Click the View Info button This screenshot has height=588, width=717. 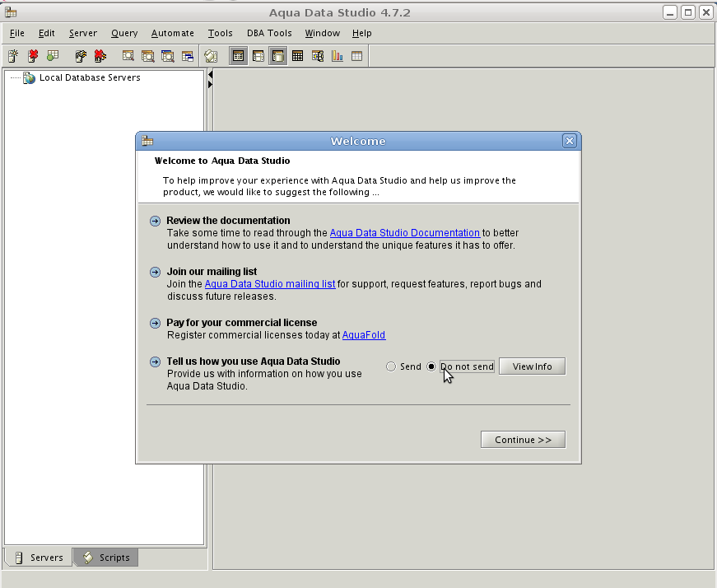533,366
